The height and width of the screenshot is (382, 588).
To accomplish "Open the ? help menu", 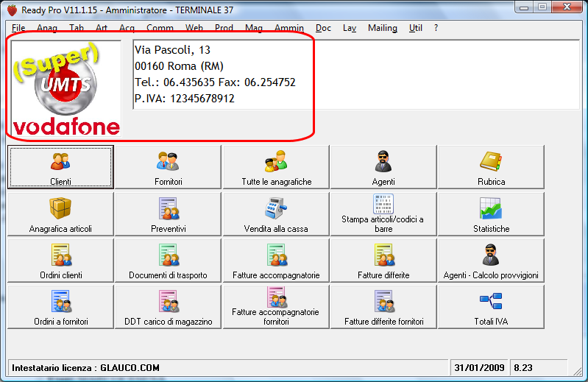I will [x=436, y=28].
